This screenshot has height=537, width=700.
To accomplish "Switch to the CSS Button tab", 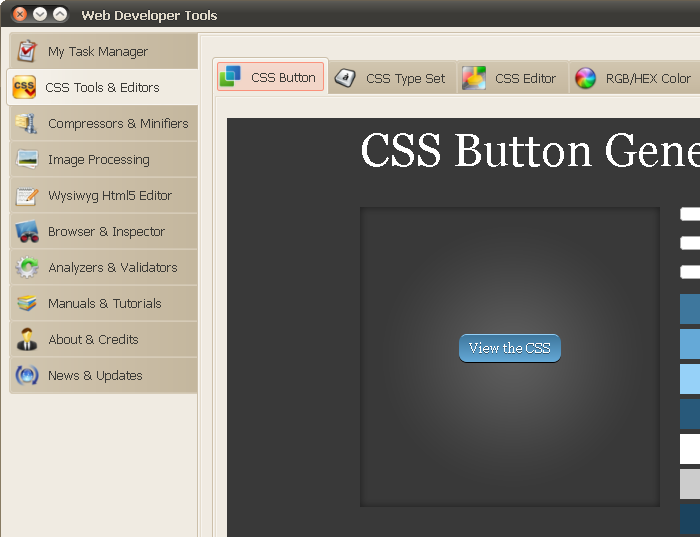I will (x=271, y=77).
